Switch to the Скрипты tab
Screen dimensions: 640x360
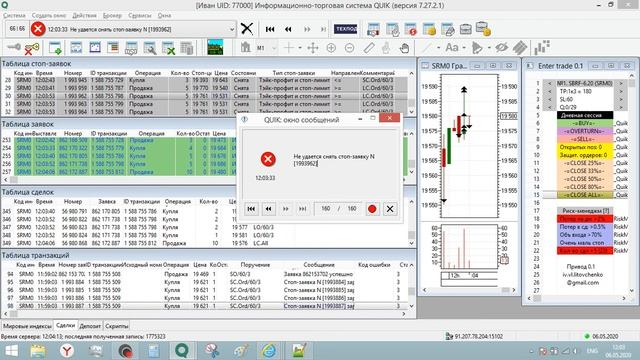click(x=116, y=326)
